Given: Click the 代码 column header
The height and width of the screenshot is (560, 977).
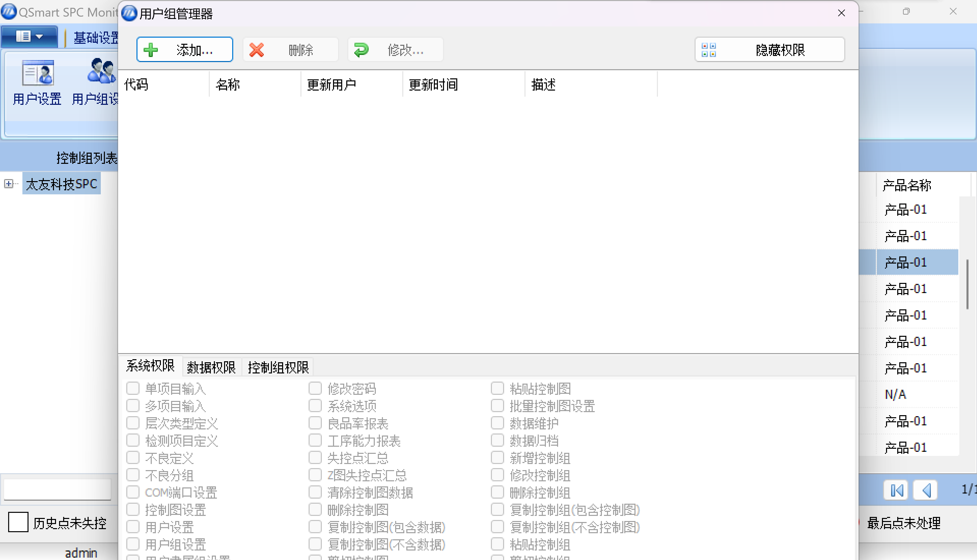Looking at the screenshot, I should pyautogui.click(x=136, y=84).
